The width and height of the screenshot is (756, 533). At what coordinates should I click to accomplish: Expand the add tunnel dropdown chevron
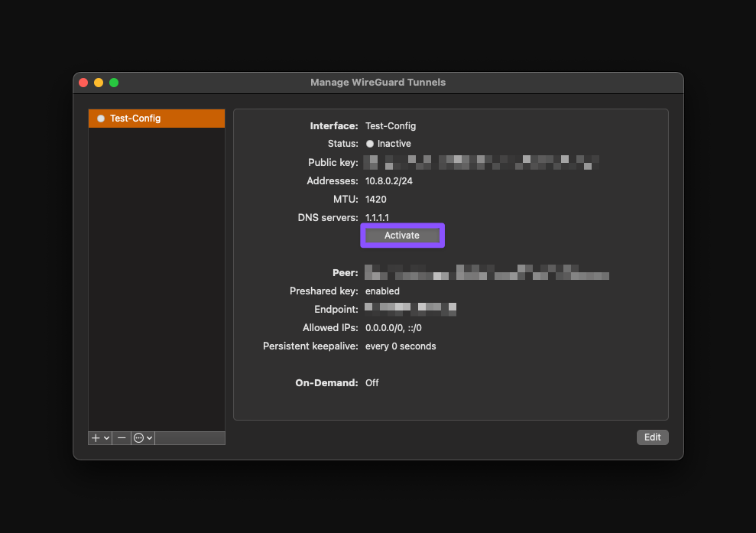point(106,438)
